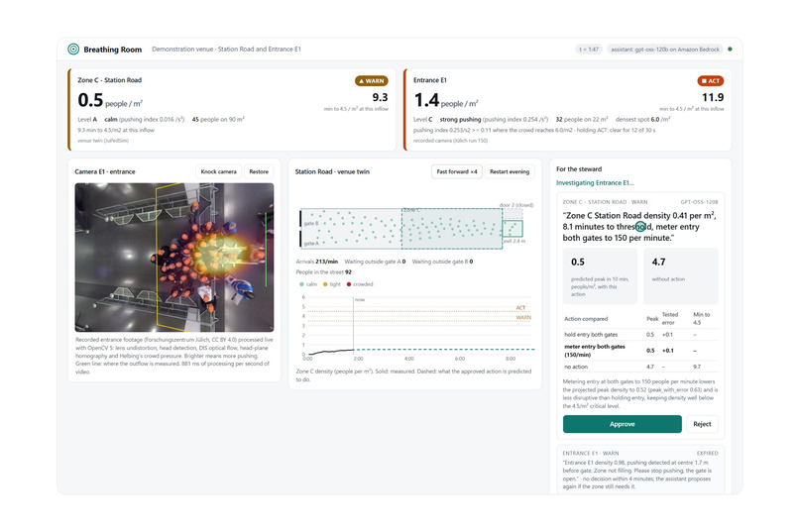Click the assistant model label in header
This screenshot has width=799, height=532.
665,50
